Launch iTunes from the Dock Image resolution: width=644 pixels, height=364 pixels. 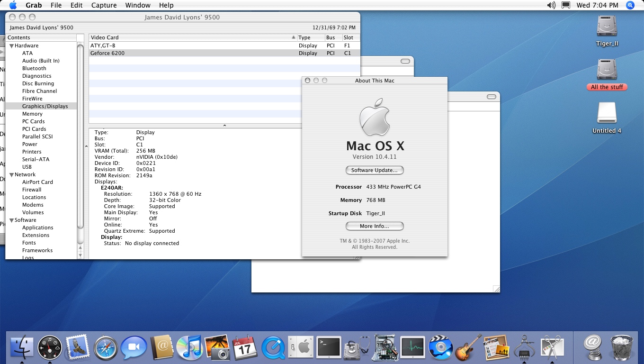click(x=190, y=347)
